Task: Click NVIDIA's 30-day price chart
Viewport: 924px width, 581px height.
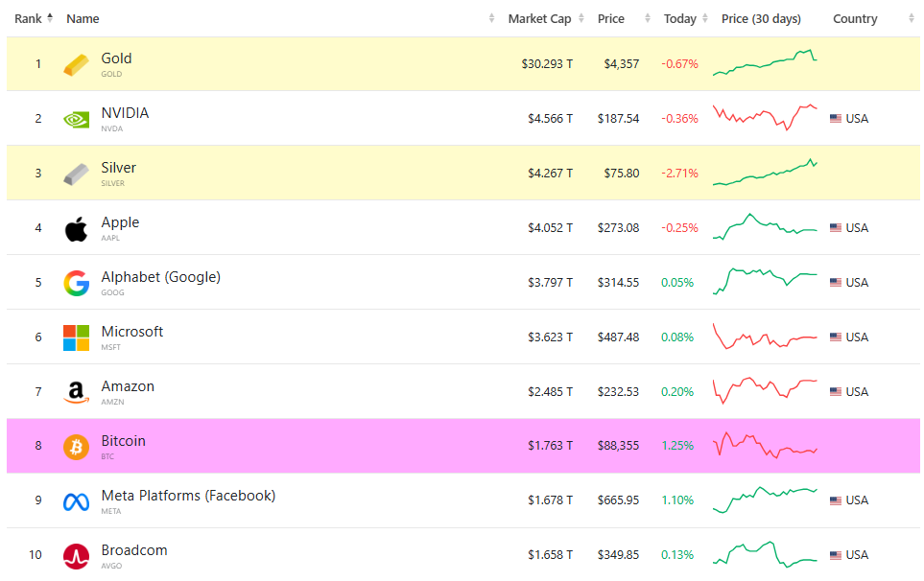Action: point(765,117)
